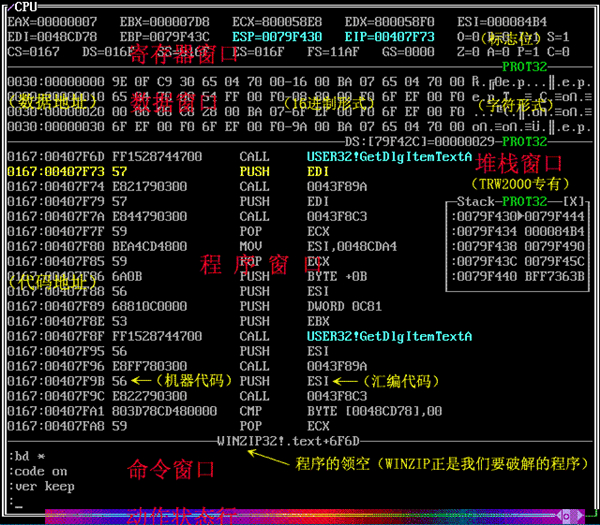Select the ':code on' command line
Viewport: 600px width, 525px height.
(38, 471)
